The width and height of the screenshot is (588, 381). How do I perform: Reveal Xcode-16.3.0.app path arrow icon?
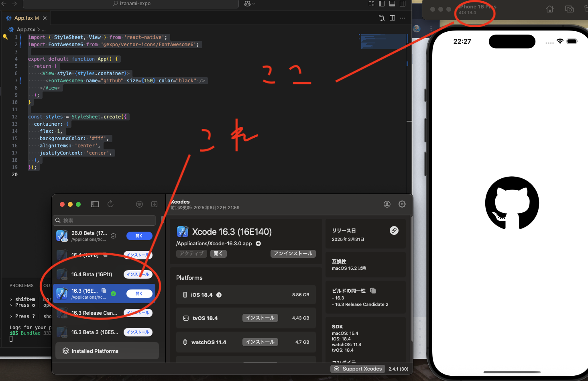[x=258, y=243]
